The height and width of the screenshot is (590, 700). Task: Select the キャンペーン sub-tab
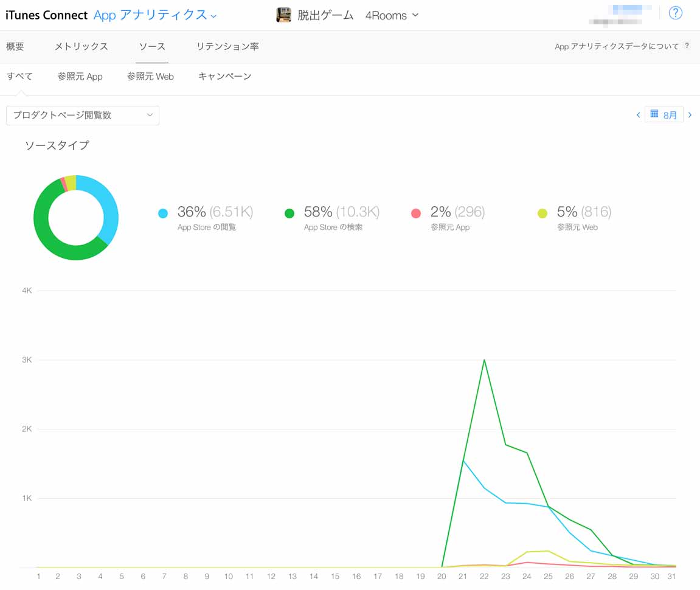224,77
